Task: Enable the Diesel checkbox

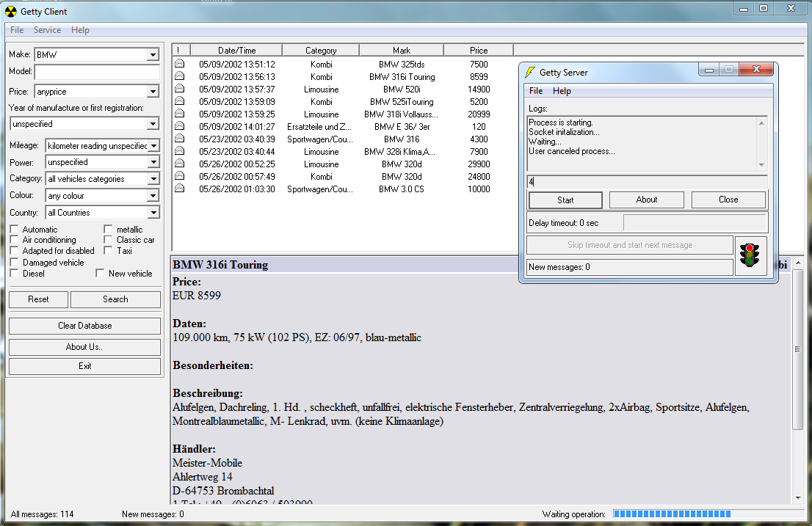Action: click(x=15, y=273)
